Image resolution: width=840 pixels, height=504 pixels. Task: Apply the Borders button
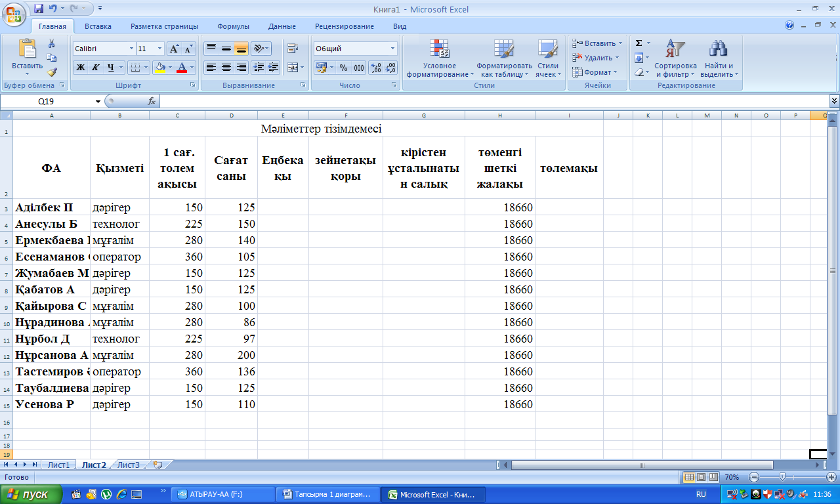pos(134,67)
